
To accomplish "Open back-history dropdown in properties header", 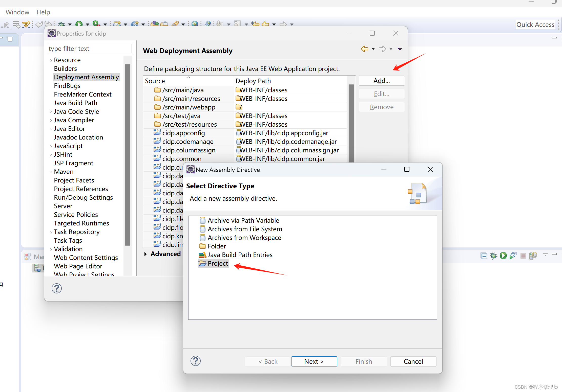I will pos(373,49).
